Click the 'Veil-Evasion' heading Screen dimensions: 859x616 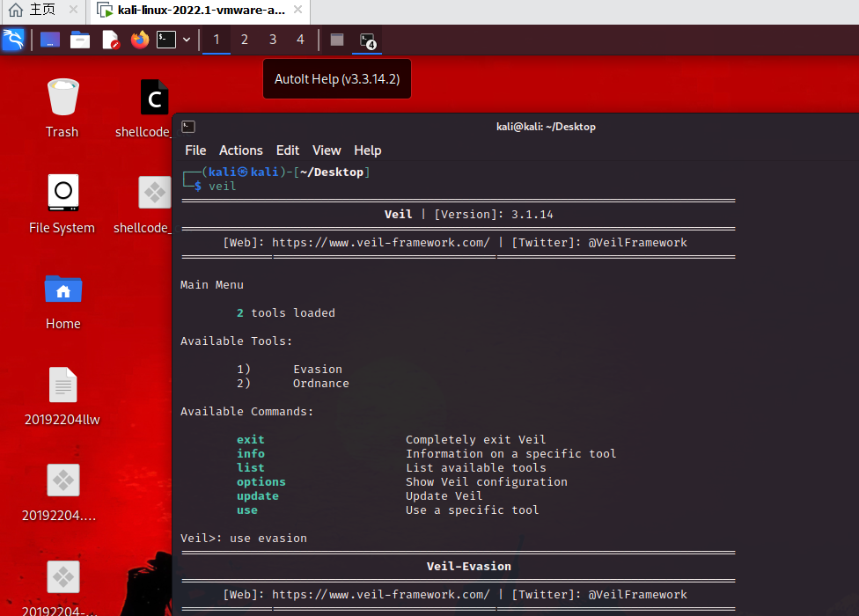[x=469, y=566]
